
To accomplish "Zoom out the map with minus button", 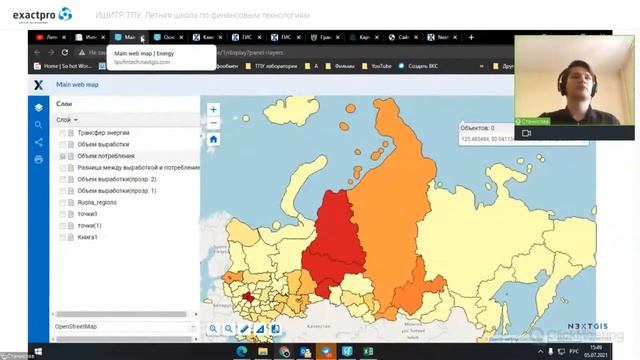I will [213, 123].
